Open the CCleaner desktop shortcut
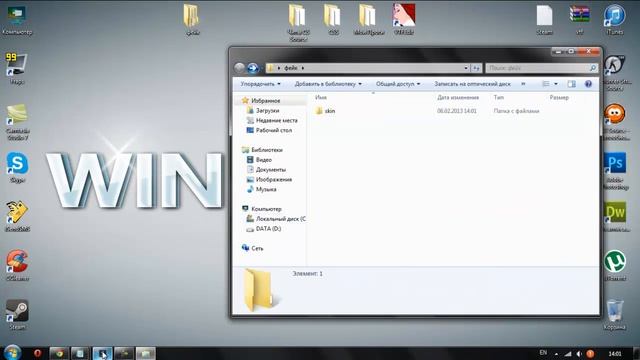640x360 pixels. pos(17,265)
